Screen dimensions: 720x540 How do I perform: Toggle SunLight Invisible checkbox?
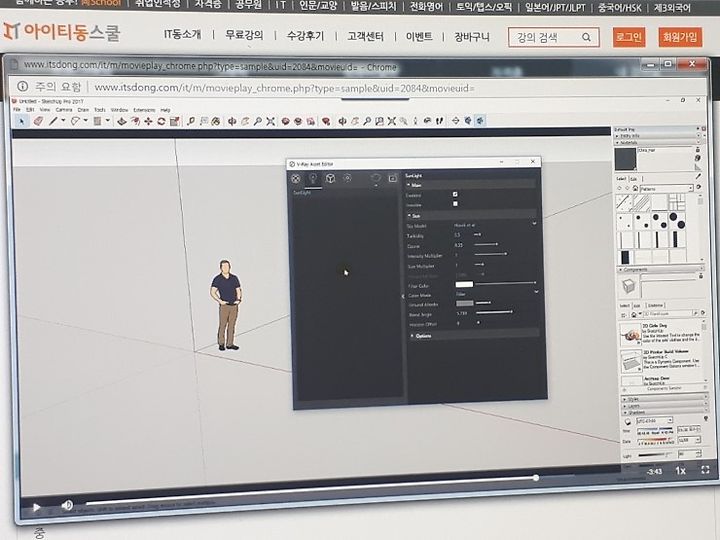455,204
